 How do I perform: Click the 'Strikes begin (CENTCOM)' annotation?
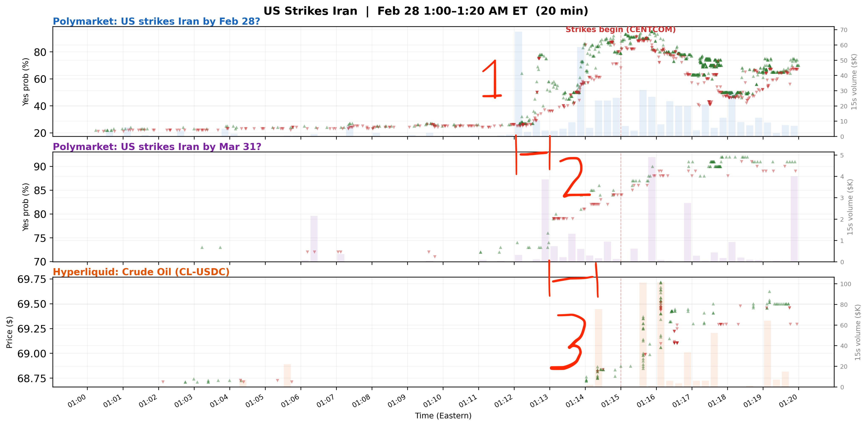pos(620,30)
